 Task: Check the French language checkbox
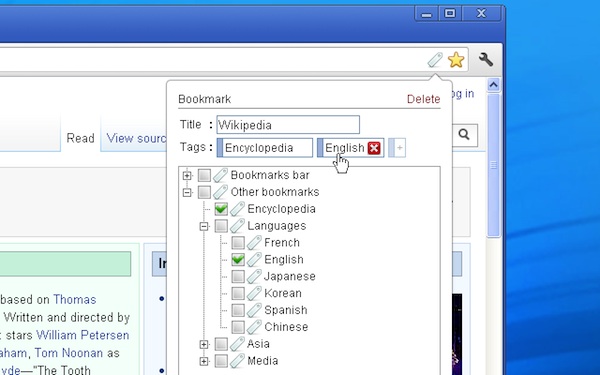[x=238, y=243]
